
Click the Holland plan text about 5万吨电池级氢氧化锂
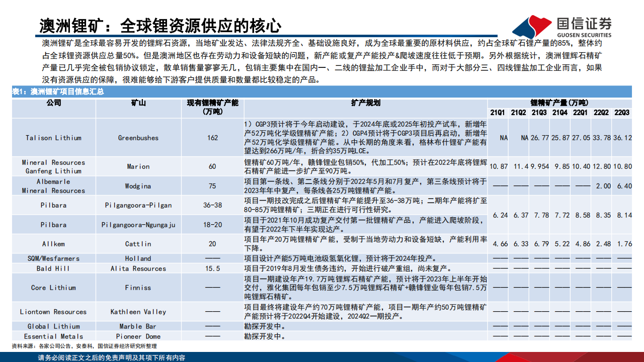pos(341,258)
